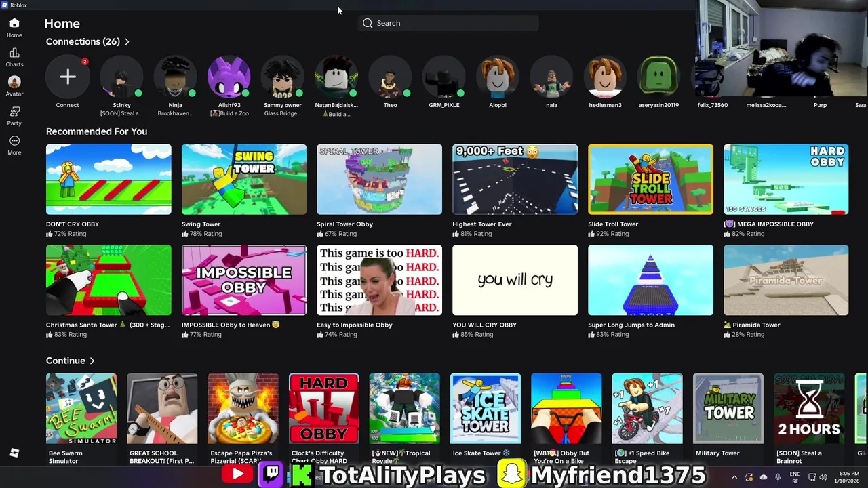Screen dimensions: 868x488
Task: Open Slide Troll Tower thumbnail
Action: 650,180
